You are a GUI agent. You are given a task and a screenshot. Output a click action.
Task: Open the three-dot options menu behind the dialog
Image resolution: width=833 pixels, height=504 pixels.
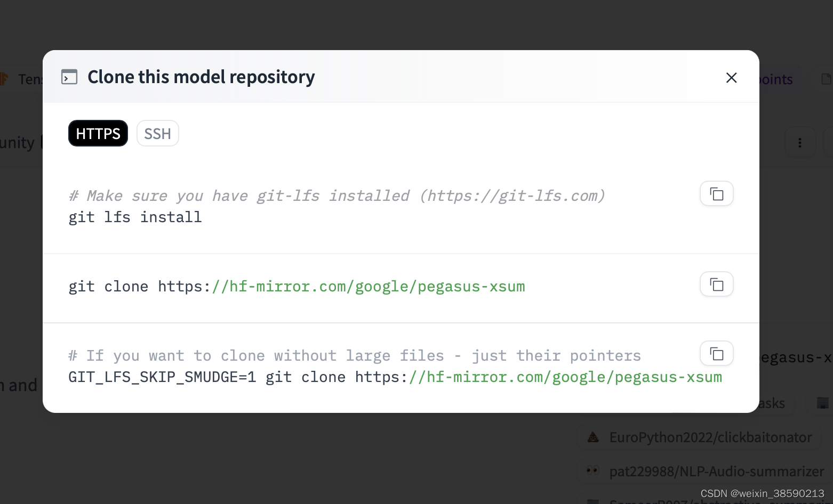[x=800, y=142]
